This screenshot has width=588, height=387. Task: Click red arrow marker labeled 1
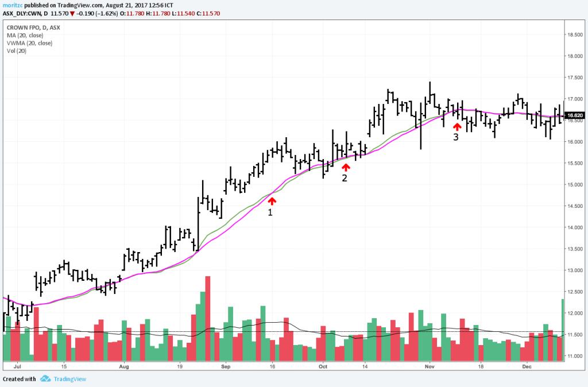272,202
